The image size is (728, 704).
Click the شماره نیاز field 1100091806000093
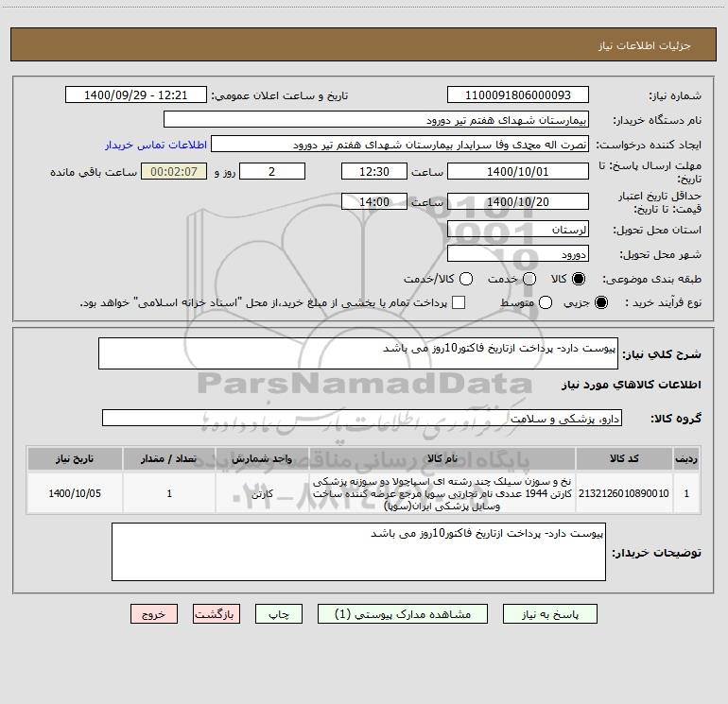point(518,95)
